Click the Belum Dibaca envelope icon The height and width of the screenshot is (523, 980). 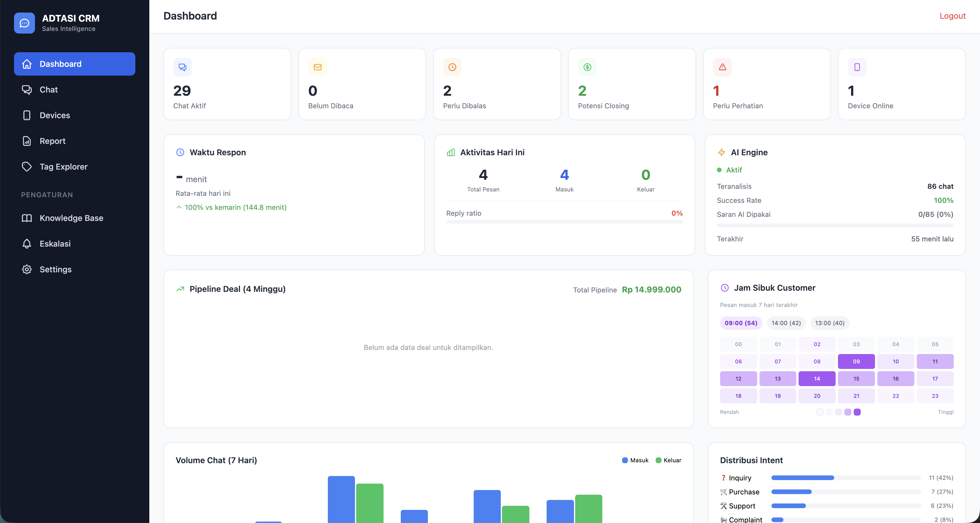click(x=317, y=67)
